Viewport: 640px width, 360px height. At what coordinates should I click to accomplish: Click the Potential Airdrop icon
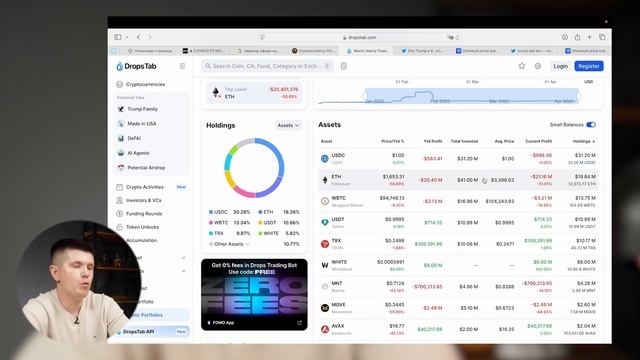[121, 168]
